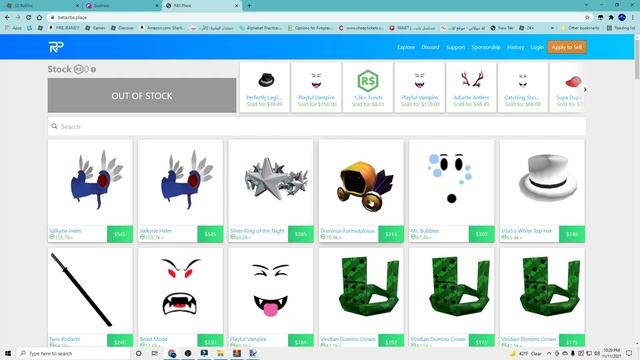The image size is (640, 360).
Task: Open the Windows Start menu
Action: click(x=7, y=353)
